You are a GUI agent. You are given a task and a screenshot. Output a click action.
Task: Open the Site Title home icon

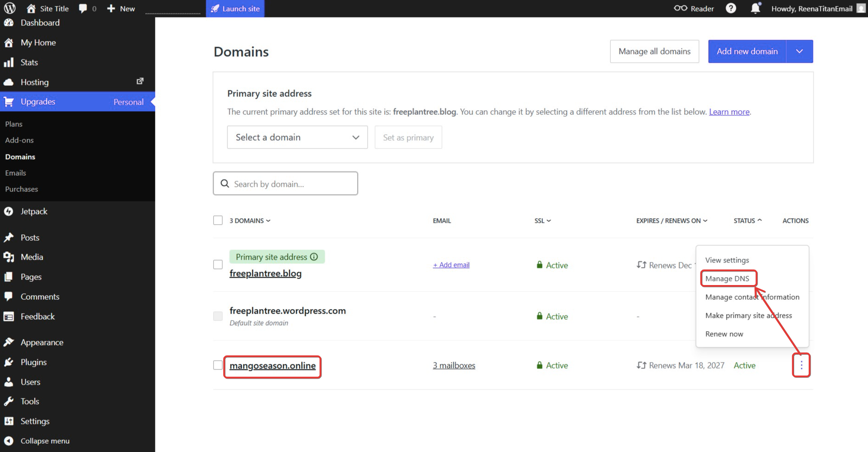click(x=31, y=8)
